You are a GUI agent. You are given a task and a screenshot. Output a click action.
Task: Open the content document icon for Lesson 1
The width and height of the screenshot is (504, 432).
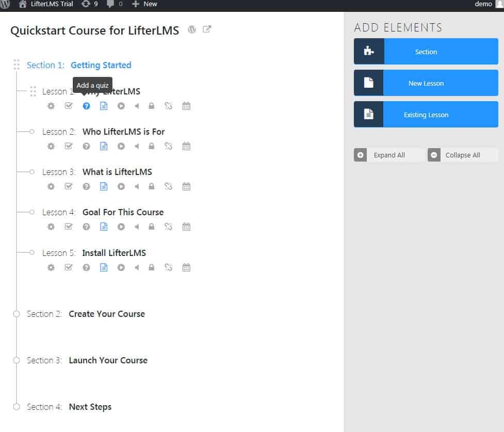point(104,106)
